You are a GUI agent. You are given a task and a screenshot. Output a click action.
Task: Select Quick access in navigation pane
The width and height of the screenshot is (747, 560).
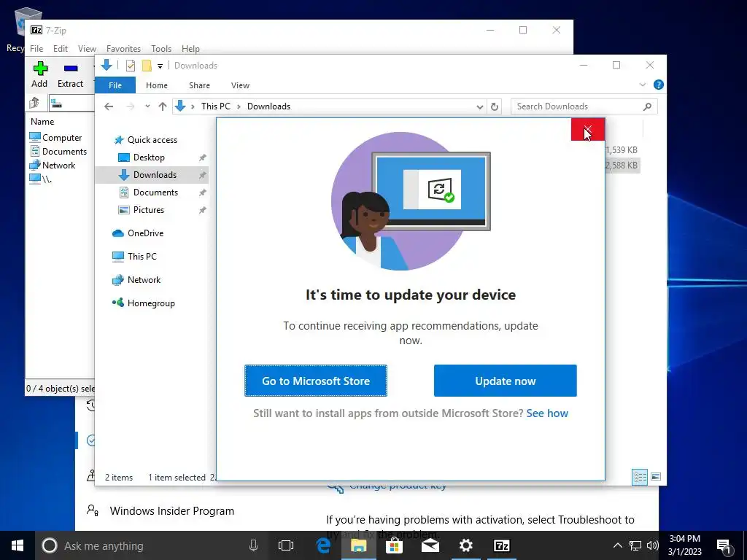pos(152,139)
